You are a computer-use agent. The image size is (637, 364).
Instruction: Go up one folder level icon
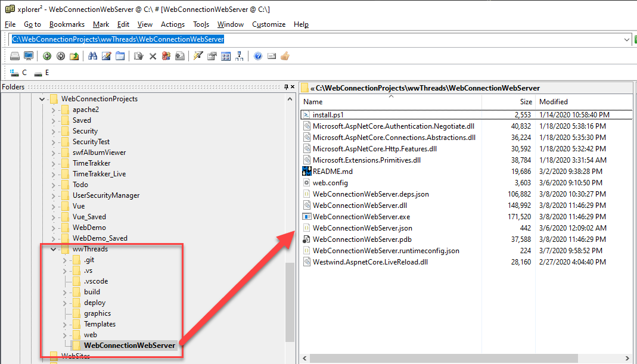pyautogui.click(x=74, y=56)
